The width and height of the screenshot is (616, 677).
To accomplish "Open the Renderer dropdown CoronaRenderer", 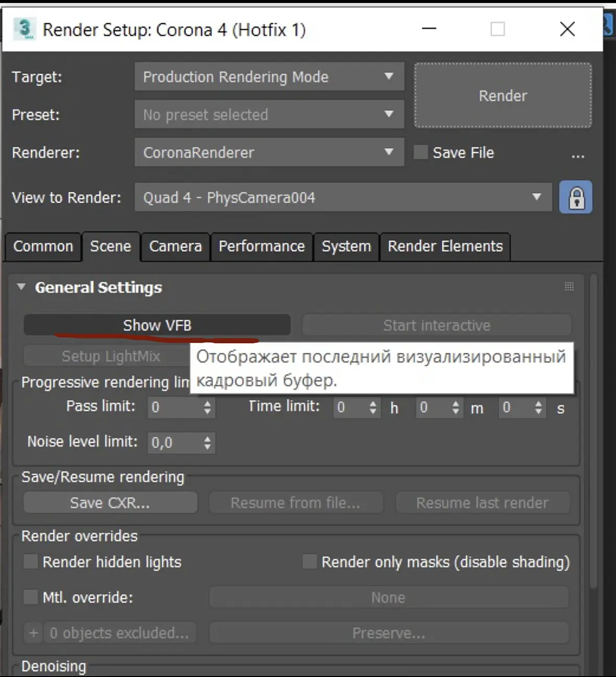I will pyautogui.click(x=269, y=152).
